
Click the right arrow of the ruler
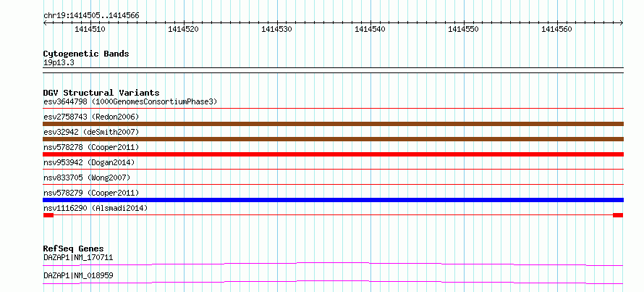[x=622, y=22]
